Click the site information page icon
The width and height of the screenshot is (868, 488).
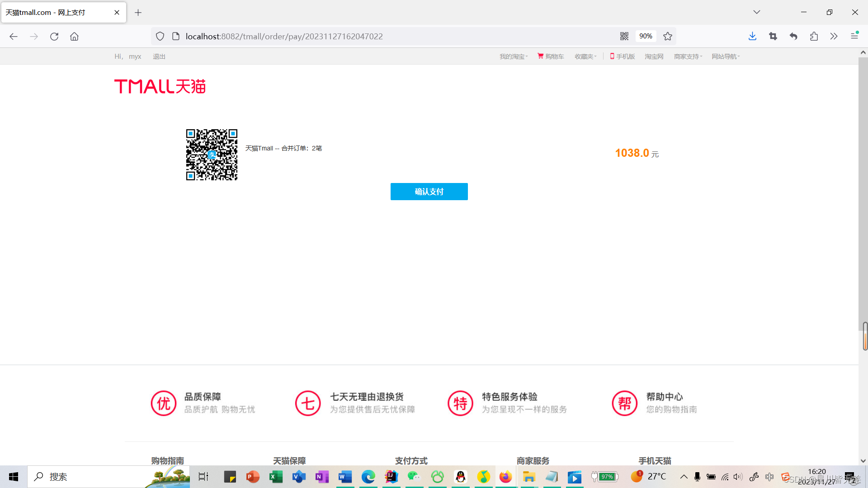point(176,36)
